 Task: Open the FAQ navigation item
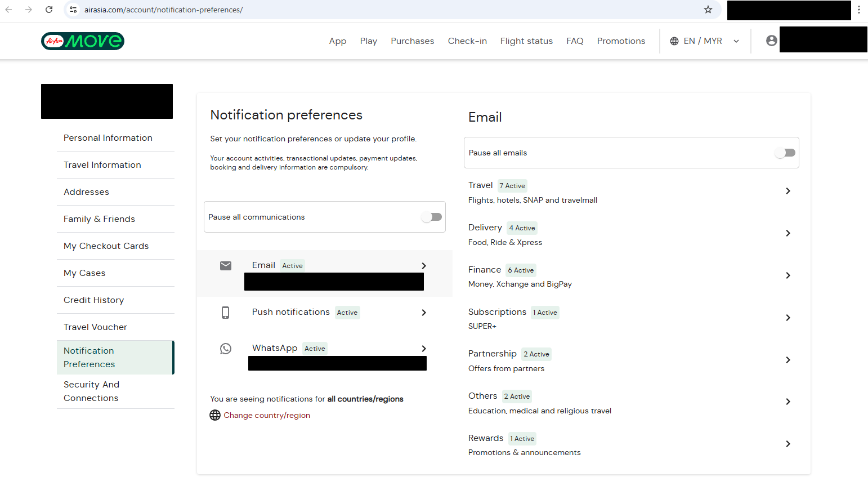click(x=575, y=41)
